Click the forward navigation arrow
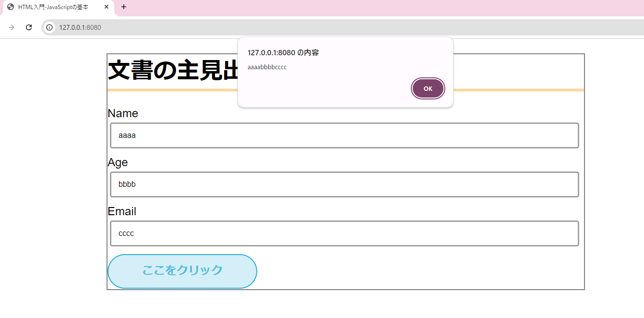Image resolution: width=644 pixels, height=318 pixels. tap(12, 27)
